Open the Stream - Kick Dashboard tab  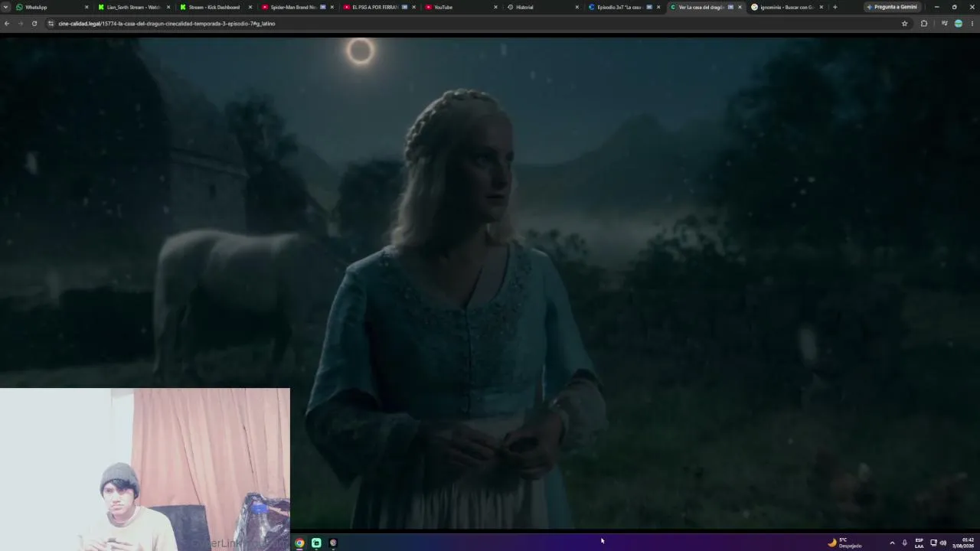[x=215, y=7]
